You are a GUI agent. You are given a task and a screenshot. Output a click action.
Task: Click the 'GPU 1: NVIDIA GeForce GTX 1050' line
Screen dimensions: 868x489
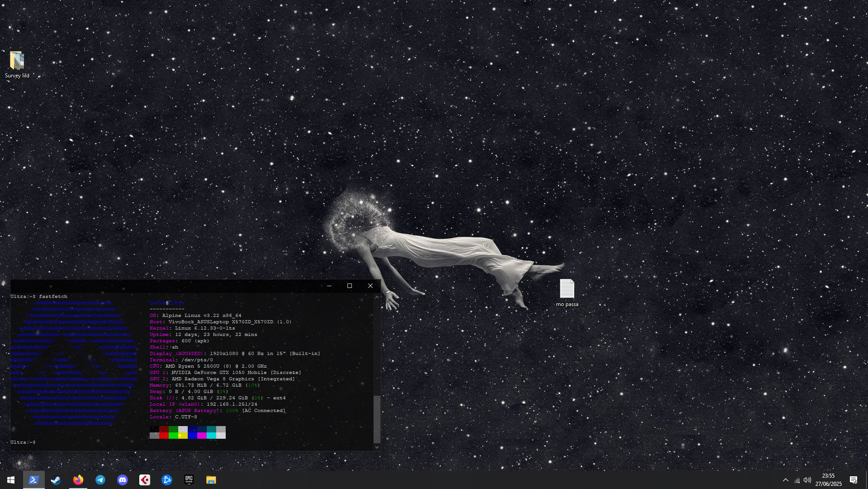coord(225,373)
